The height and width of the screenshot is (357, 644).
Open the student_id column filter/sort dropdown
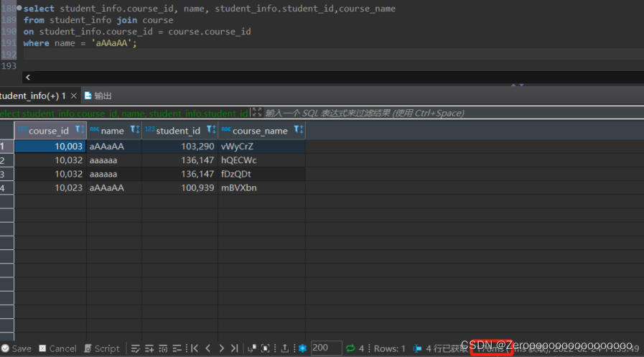[210, 130]
